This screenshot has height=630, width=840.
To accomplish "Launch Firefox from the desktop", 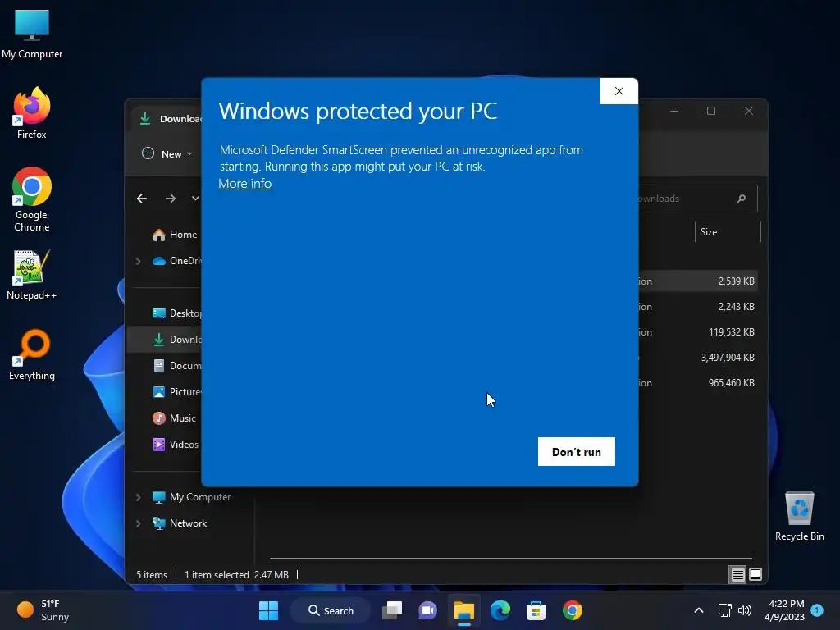I will pyautogui.click(x=32, y=113).
